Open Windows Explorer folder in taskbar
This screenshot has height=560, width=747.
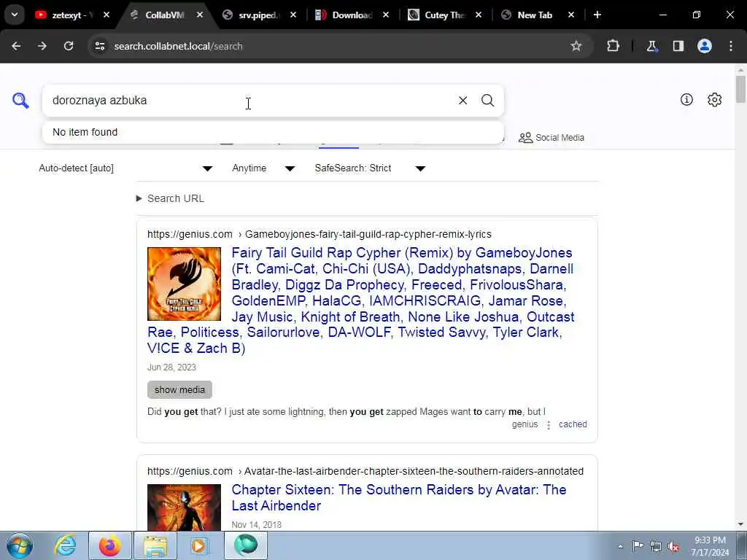click(155, 545)
